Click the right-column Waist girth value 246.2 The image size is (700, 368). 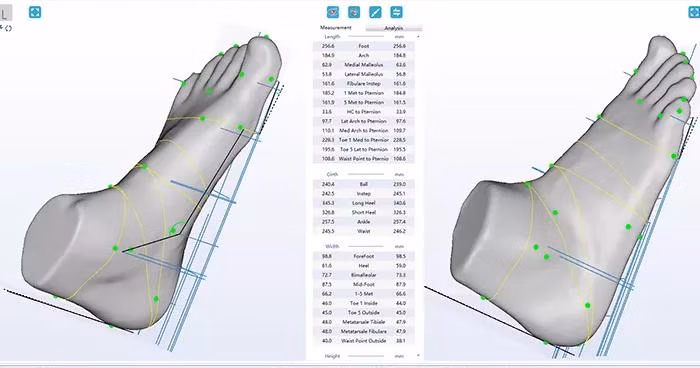pos(399,231)
